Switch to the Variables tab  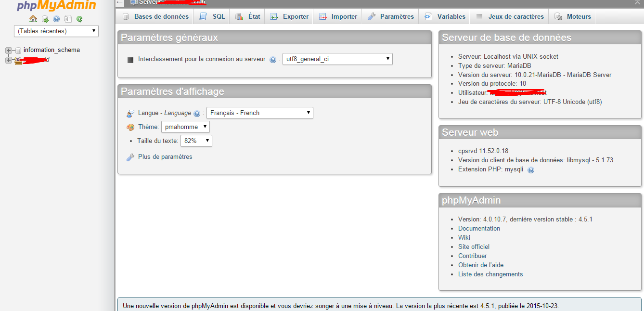[x=445, y=16]
